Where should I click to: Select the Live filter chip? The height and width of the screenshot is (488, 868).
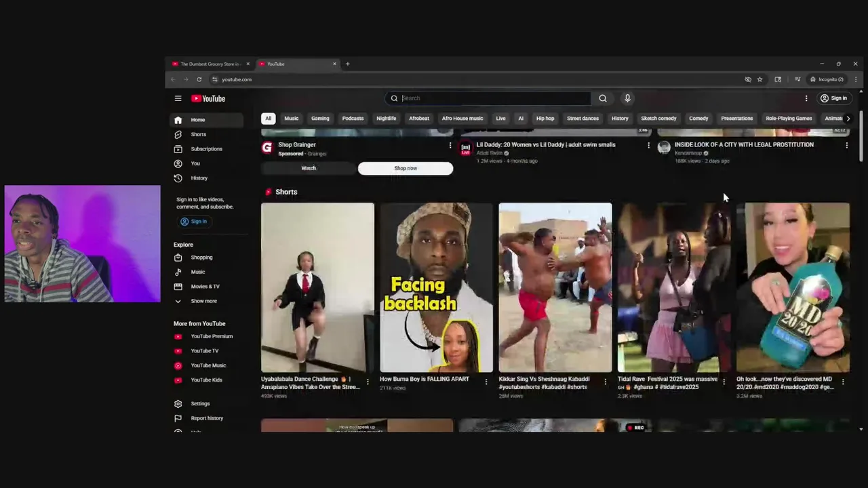[500, 119]
